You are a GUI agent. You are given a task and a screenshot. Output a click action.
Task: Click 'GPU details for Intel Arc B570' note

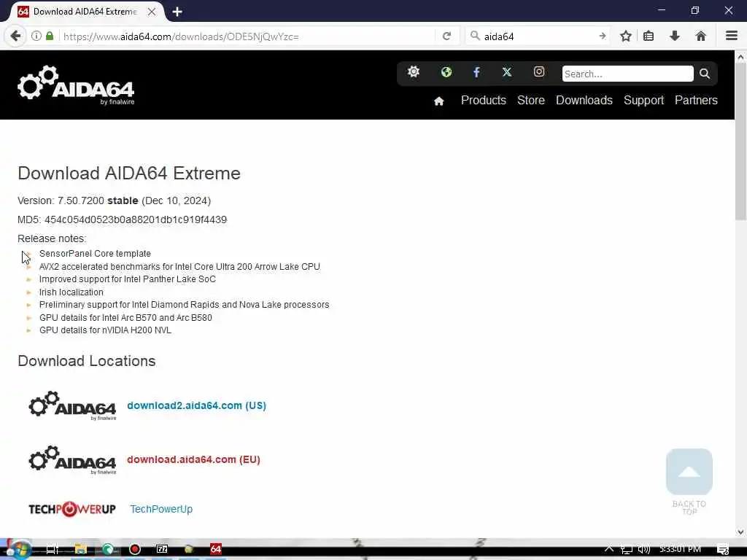[x=125, y=318]
